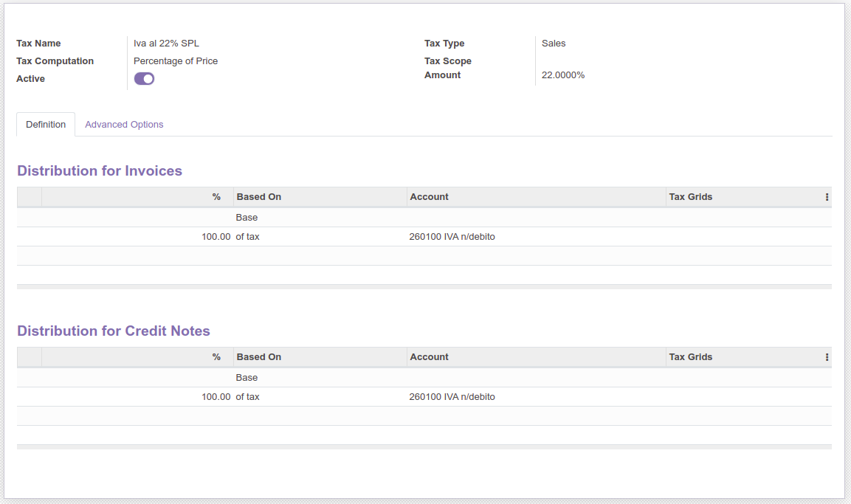This screenshot has width=851, height=504.
Task: Click the Distribution for Invoices heading
Action: coord(100,171)
